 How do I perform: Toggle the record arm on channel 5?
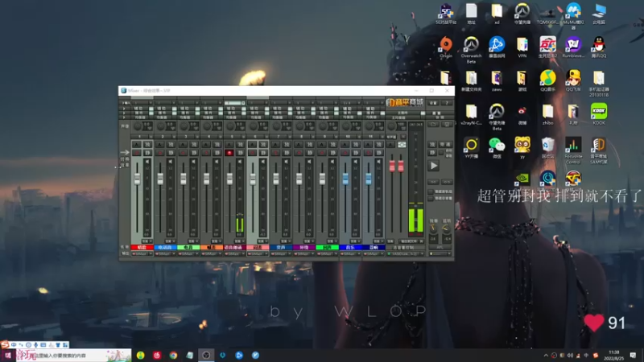[229, 153]
